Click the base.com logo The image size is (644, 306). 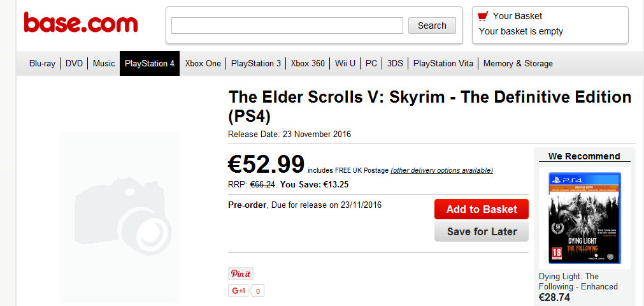click(81, 22)
